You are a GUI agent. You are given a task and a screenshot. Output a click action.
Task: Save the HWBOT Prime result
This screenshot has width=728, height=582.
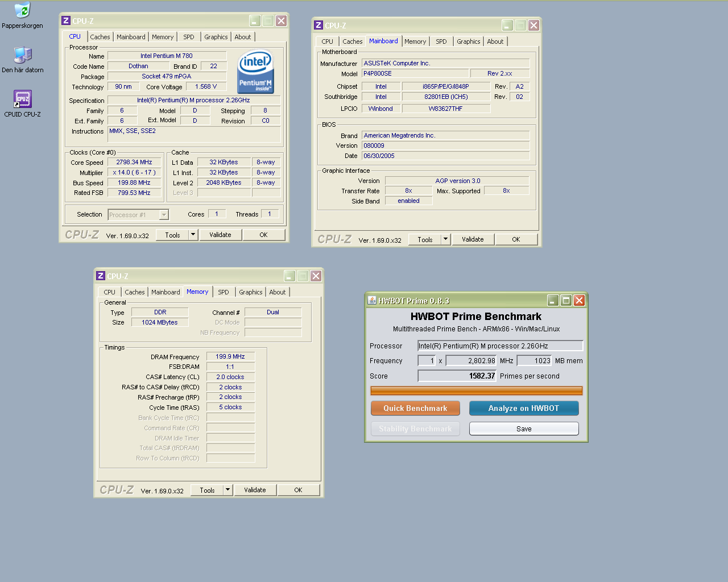524,429
